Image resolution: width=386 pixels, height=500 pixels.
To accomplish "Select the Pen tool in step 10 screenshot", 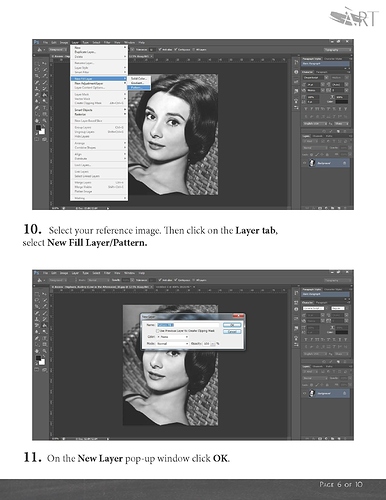I will click(37, 108).
